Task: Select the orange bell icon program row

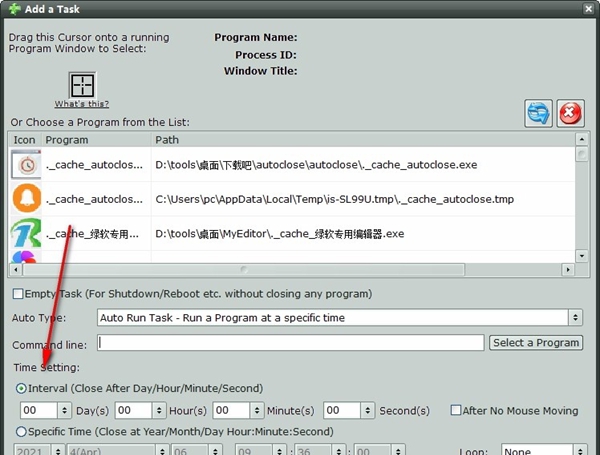Action: point(26,199)
